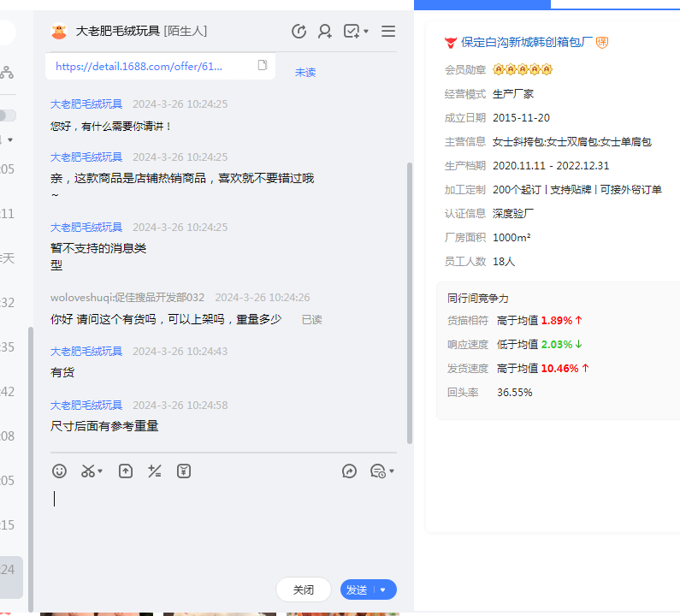Open the emoji smiley picker
Image resolution: width=680 pixels, height=616 pixels.
coord(59,471)
